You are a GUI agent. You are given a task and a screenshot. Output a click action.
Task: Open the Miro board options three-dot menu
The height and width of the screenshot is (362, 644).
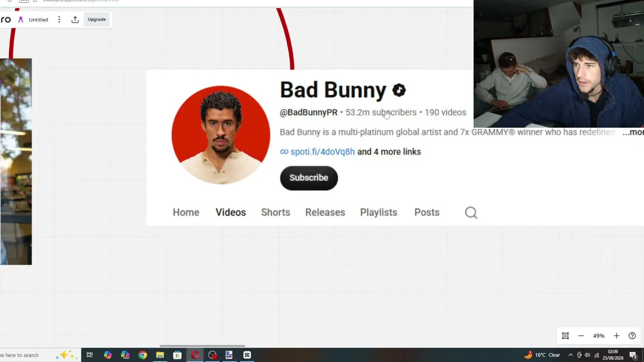[59, 20]
